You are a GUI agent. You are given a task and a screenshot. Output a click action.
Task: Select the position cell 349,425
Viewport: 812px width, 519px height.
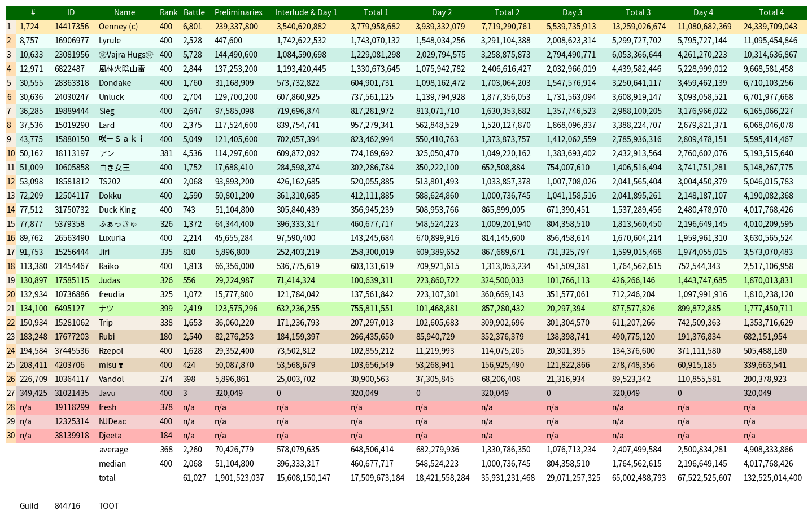tap(34, 393)
